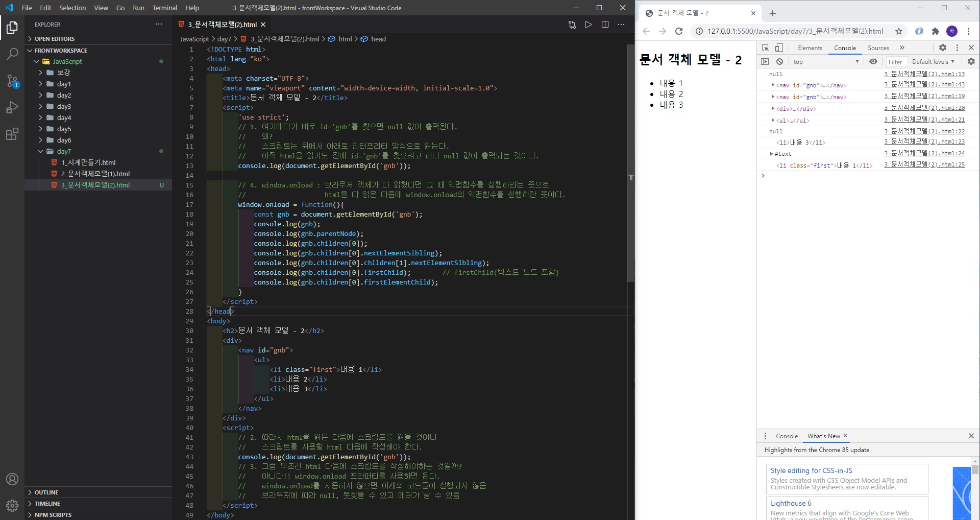
Task: Open a new Chrome tab
Action: pos(773,13)
